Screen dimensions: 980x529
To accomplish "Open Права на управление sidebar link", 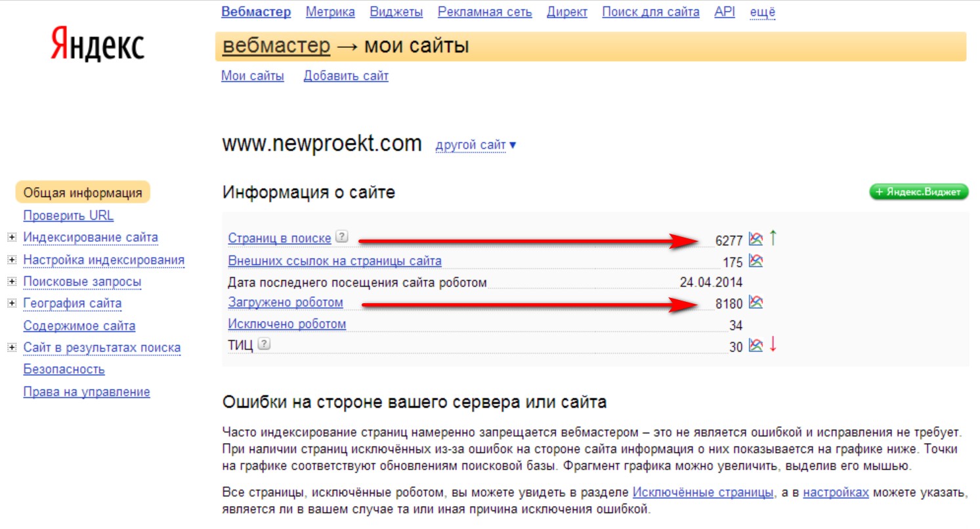I will point(87,392).
